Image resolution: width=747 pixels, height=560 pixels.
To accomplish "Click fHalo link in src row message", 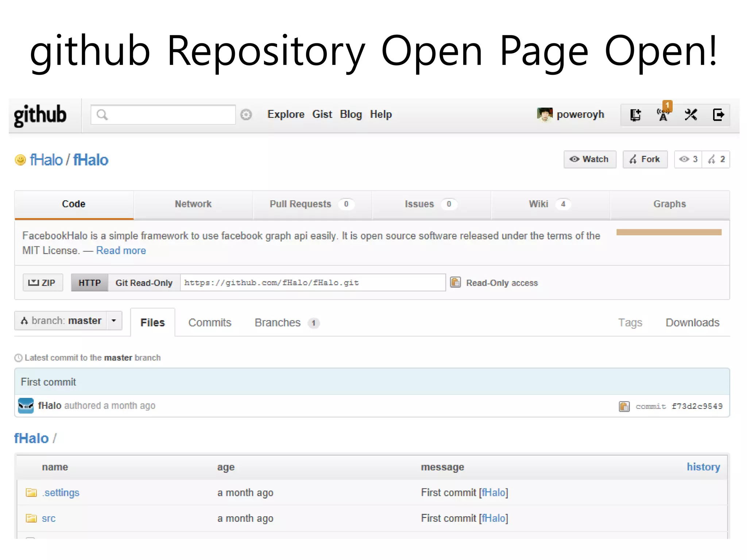I will [x=494, y=518].
